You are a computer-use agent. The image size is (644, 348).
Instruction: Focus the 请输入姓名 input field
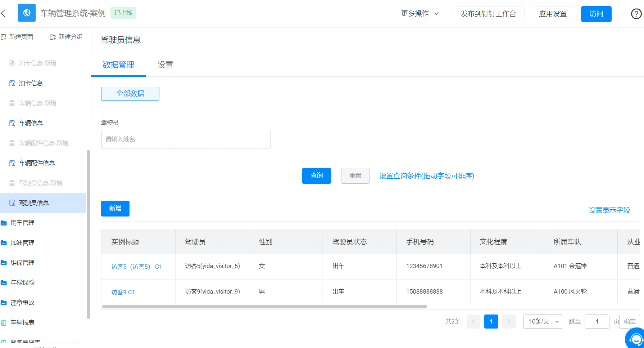coord(186,139)
